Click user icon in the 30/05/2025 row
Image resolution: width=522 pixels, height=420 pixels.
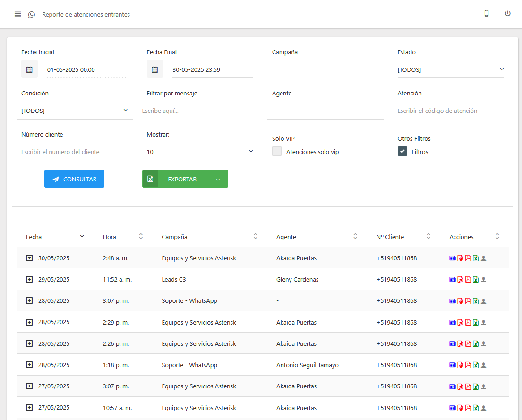[484, 258]
